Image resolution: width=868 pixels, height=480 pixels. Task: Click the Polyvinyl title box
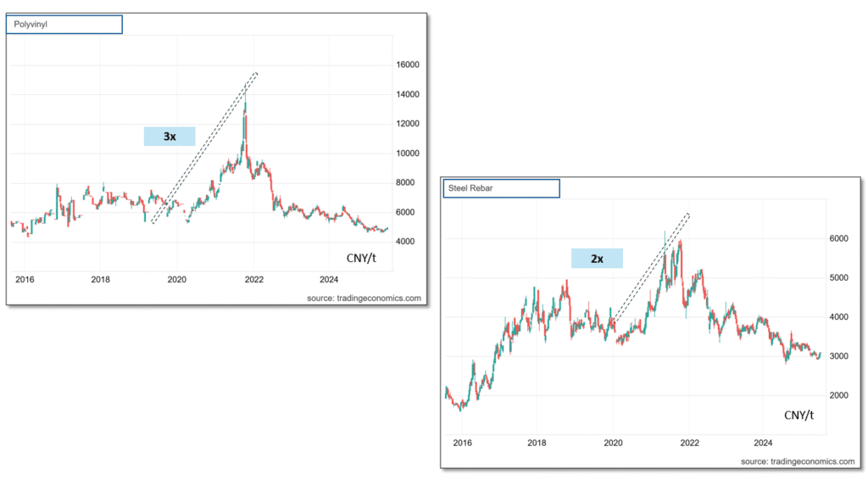click(x=64, y=25)
